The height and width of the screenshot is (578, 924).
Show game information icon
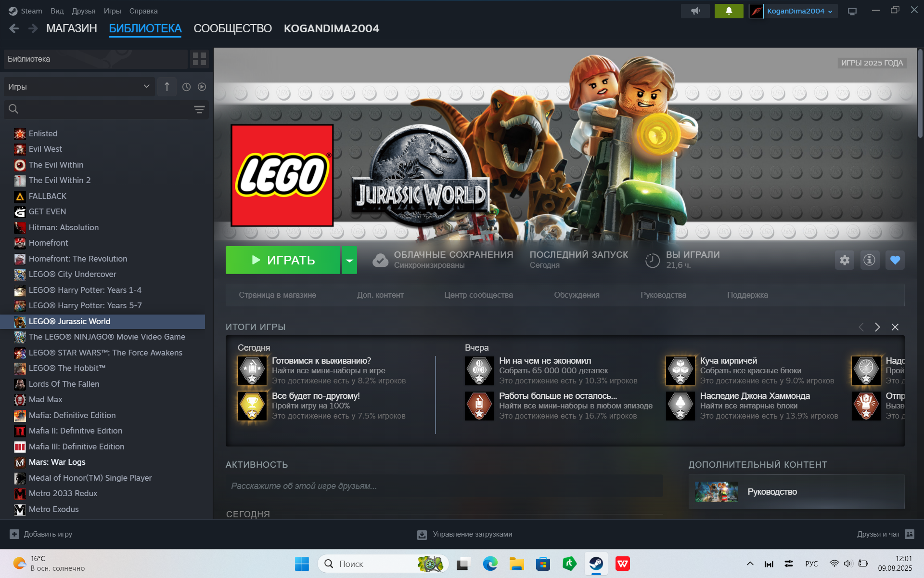pos(870,260)
